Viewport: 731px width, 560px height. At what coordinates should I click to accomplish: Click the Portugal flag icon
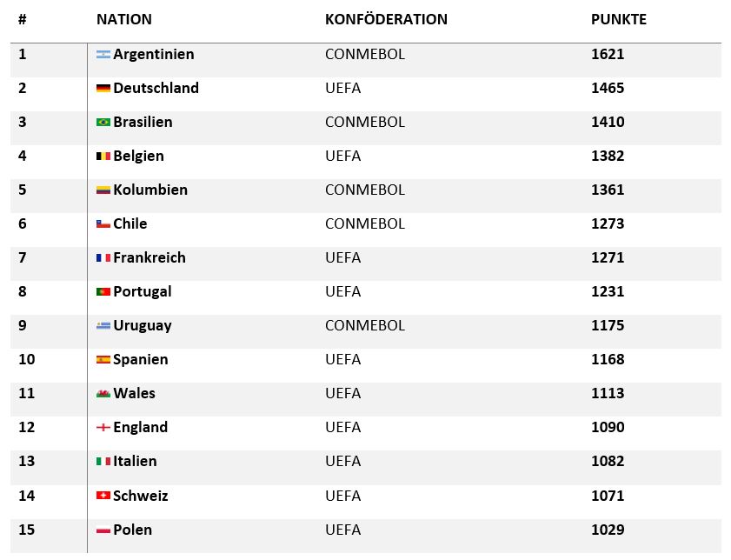pyautogui.click(x=103, y=292)
